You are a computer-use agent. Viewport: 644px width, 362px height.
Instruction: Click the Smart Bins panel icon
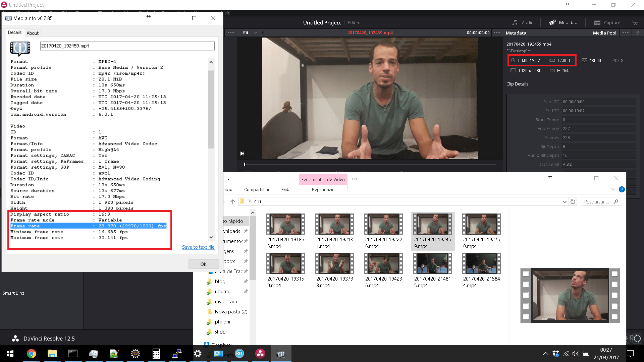(x=14, y=293)
